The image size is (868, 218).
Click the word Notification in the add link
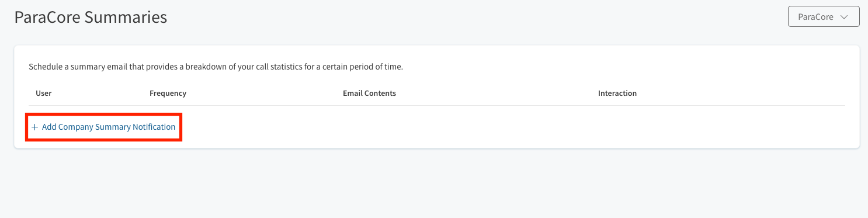click(x=153, y=127)
